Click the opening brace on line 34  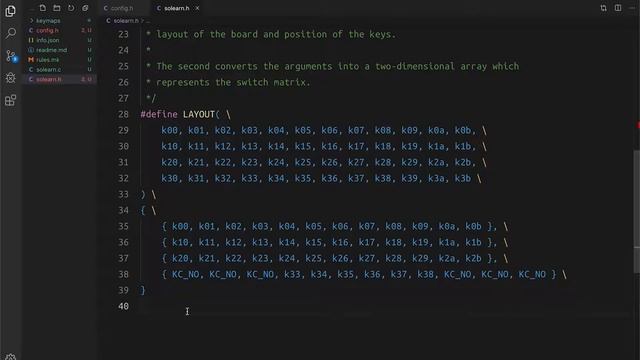pyautogui.click(x=143, y=210)
